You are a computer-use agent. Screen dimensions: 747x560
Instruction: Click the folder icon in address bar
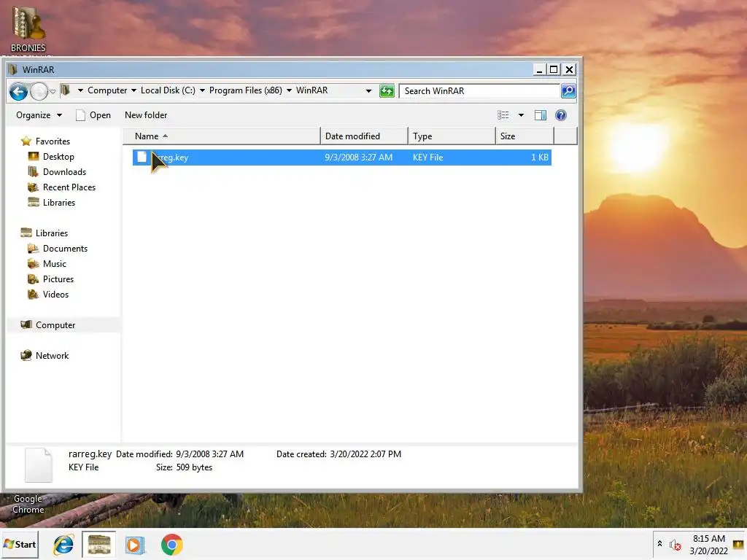pyautogui.click(x=65, y=90)
